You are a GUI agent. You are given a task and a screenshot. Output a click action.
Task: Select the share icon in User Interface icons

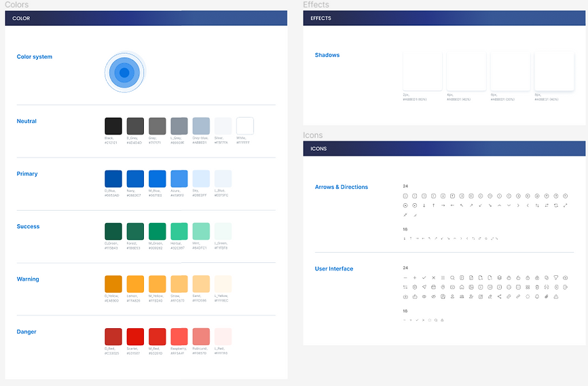499,296
